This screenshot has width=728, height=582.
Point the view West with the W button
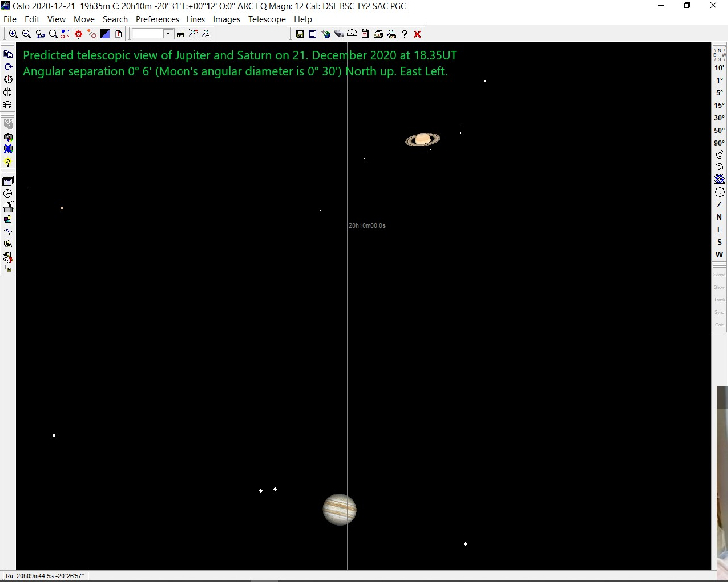[x=719, y=254]
